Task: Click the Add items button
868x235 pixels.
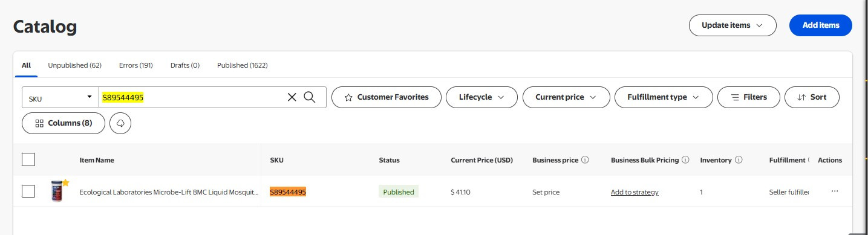Action: pos(821,25)
